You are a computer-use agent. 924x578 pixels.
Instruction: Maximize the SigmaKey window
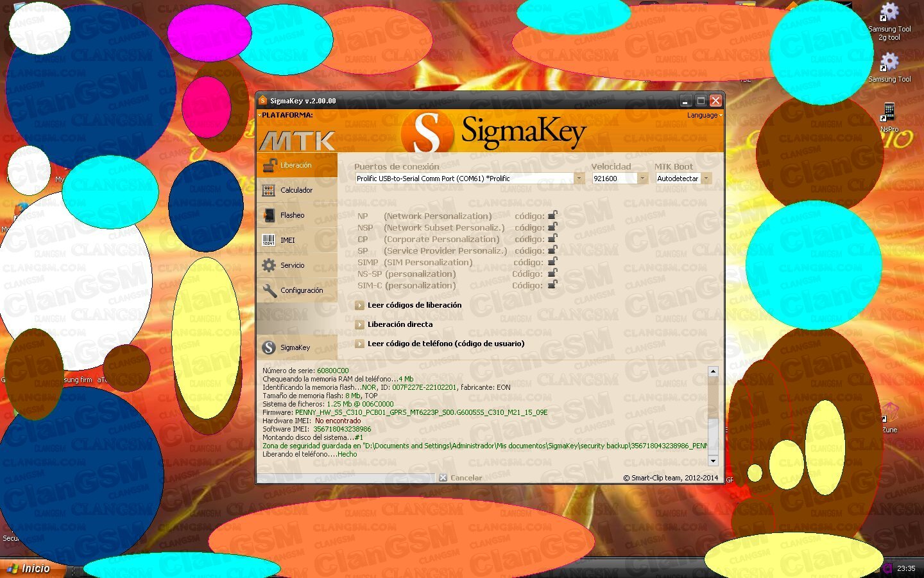(x=701, y=101)
